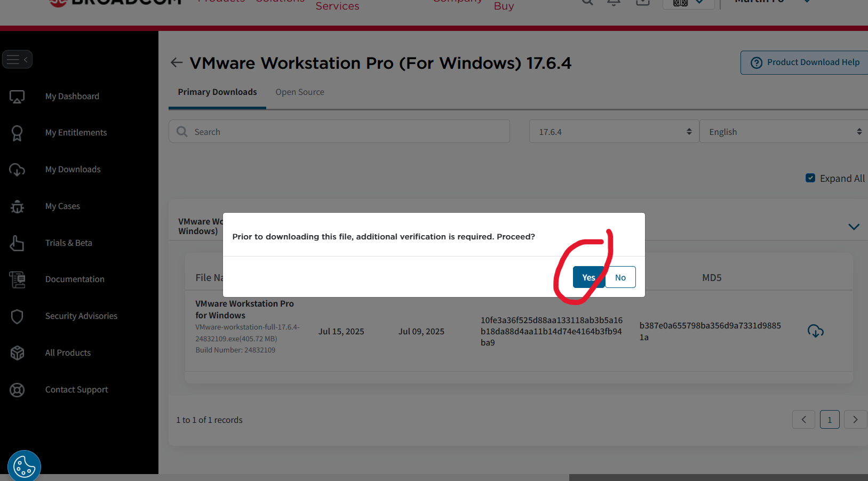Image resolution: width=868 pixels, height=481 pixels.
Task: Open the 17.6.4 version dropdown
Action: tap(614, 132)
